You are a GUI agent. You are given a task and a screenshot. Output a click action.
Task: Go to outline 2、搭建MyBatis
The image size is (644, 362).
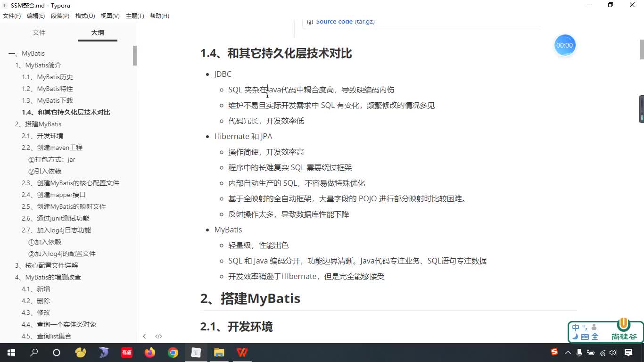pyautogui.click(x=38, y=124)
